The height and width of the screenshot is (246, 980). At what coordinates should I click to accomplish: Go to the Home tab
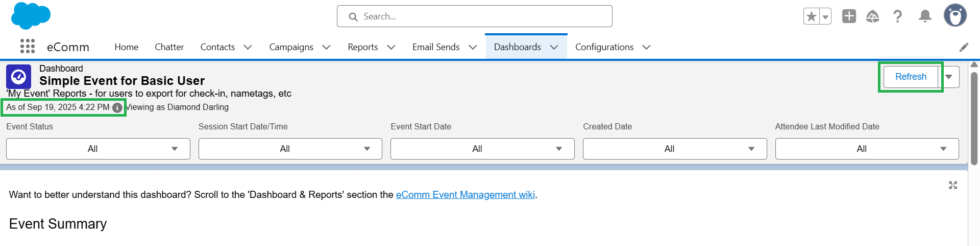127,47
